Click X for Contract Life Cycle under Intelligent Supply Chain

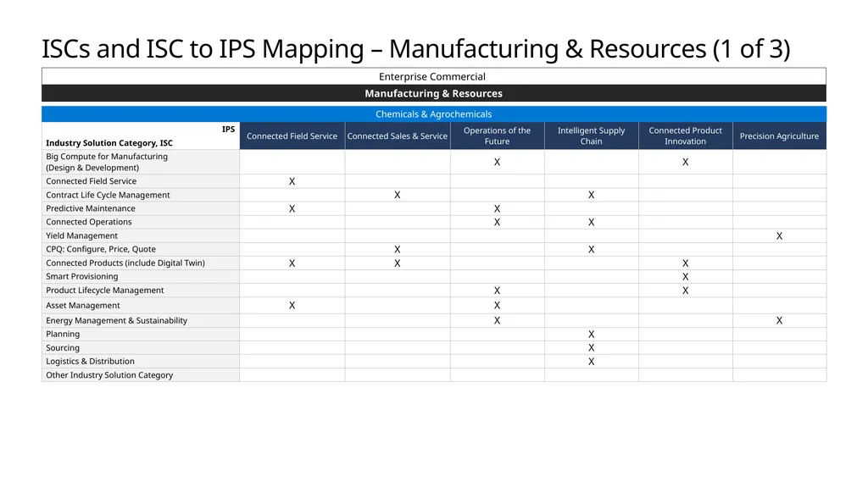591,195
